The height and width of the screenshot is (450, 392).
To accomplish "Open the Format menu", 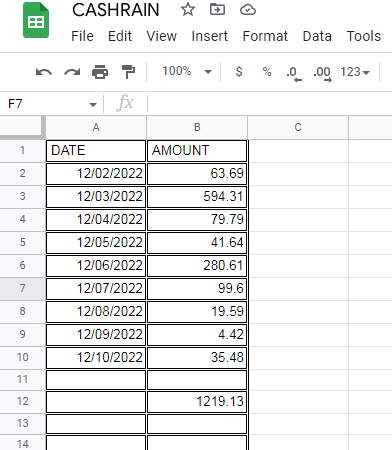I will (265, 36).
